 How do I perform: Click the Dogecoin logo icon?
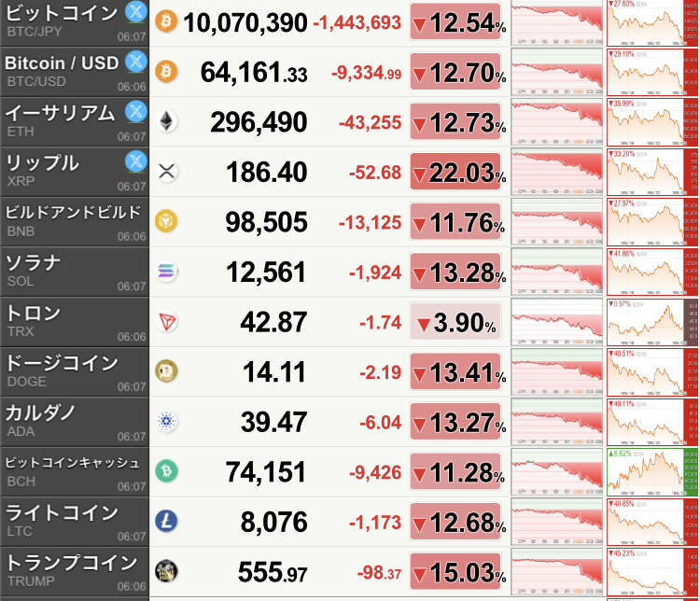pyautogui.click(x=167, y=371)
